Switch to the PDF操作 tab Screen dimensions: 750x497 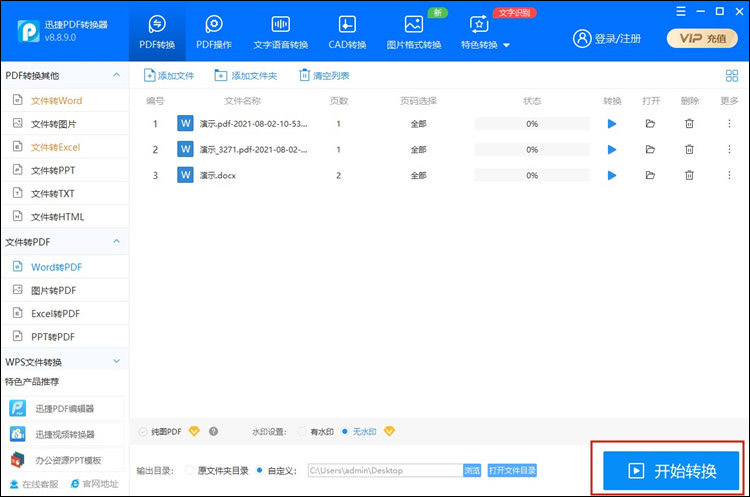[x=213, y=31]
